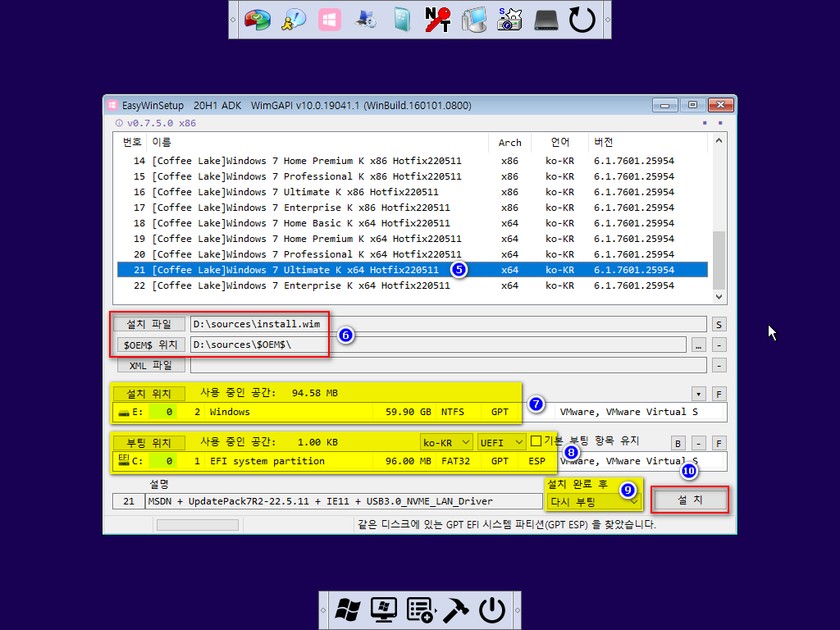Open the computer monitor backup icon
This screenshot has width=840, height=630.
coord(474,20)
